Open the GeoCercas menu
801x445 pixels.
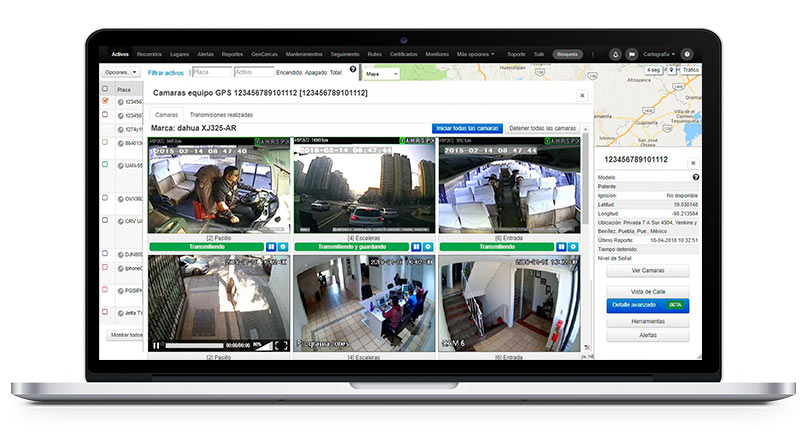coord(264,54)
